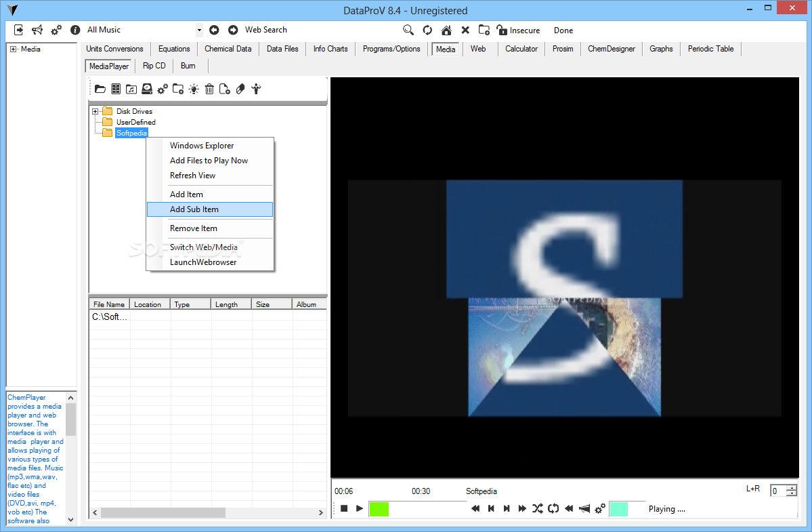Open the Periodic Table tab

tap(710, 49)
